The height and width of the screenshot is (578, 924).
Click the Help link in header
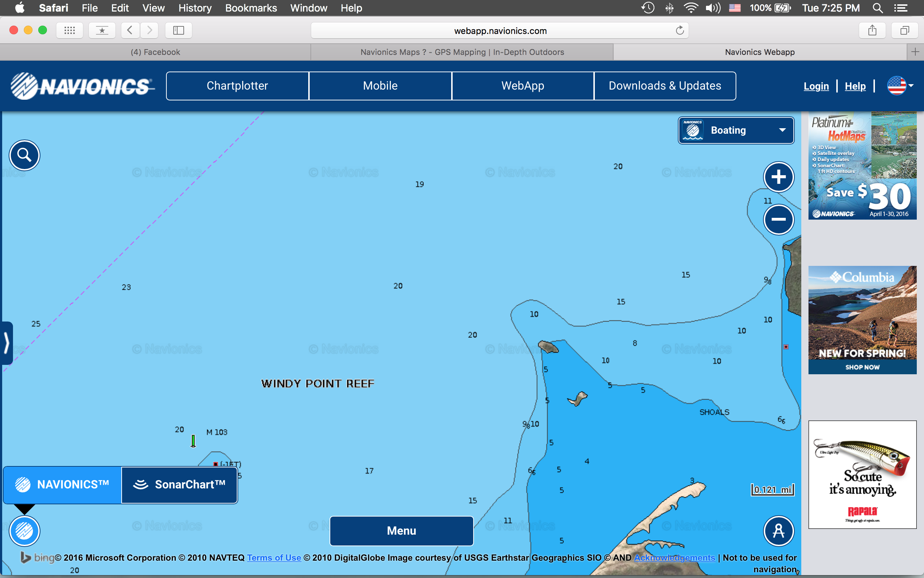(x=855, y=86)
